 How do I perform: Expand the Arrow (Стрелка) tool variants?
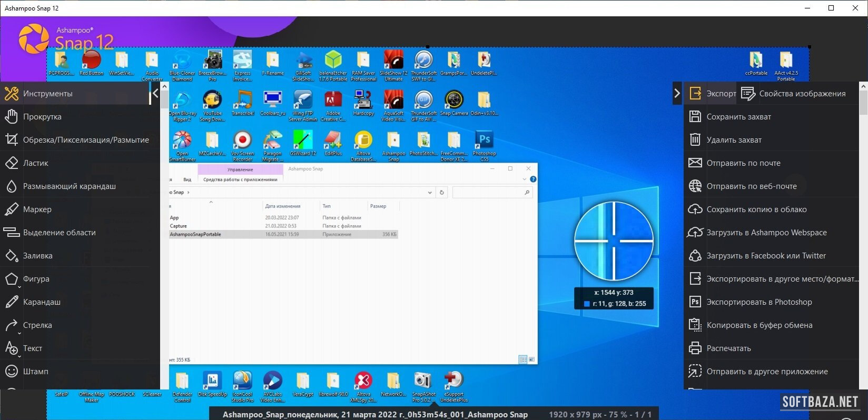point(19,333)
